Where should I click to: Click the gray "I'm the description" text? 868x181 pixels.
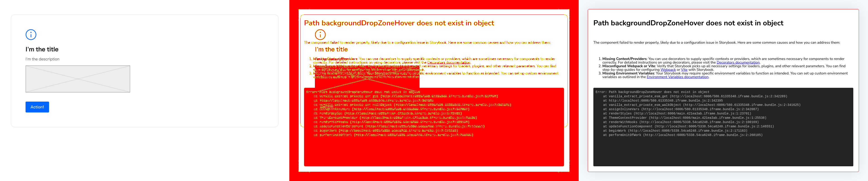pyautogui.click(x=42, y=59)
